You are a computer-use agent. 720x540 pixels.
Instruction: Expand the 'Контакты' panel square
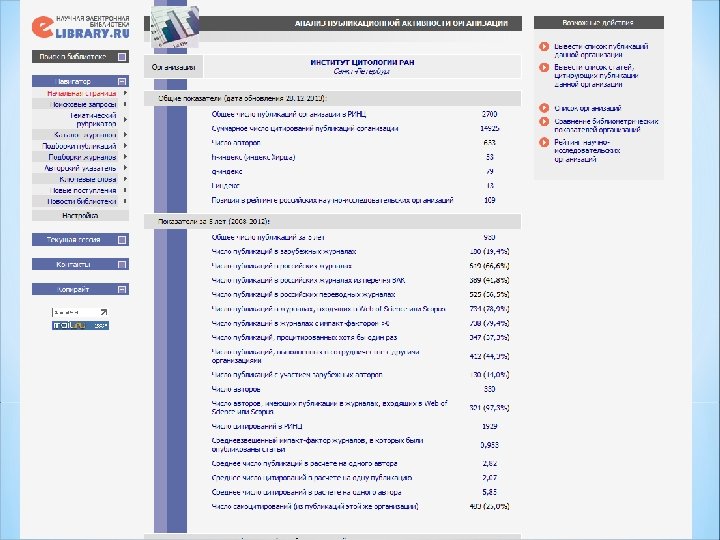coord(122,264)
